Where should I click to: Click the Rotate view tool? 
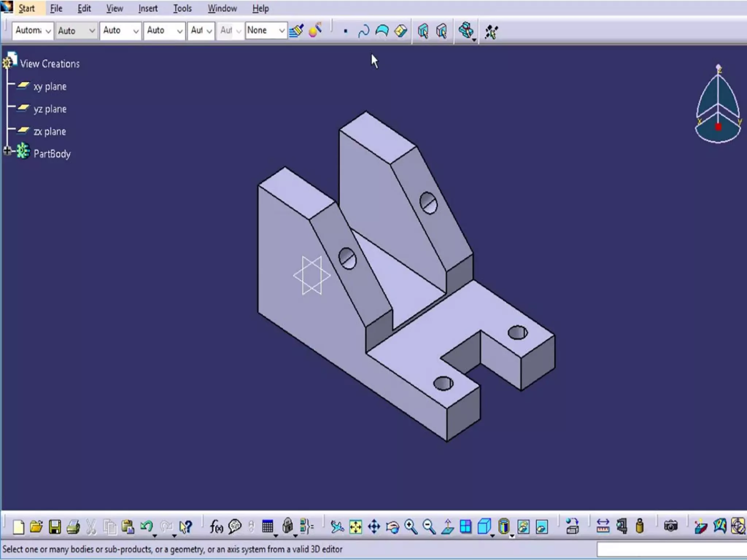point(392,527)
